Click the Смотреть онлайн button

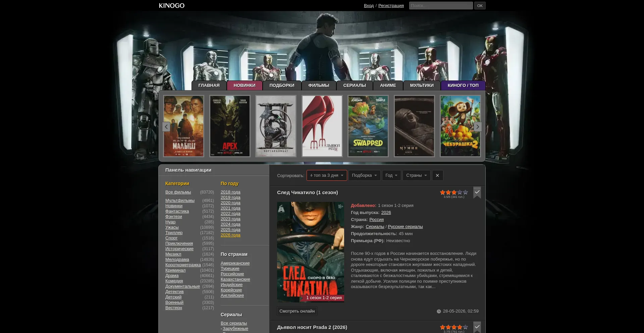click(297, 311)
